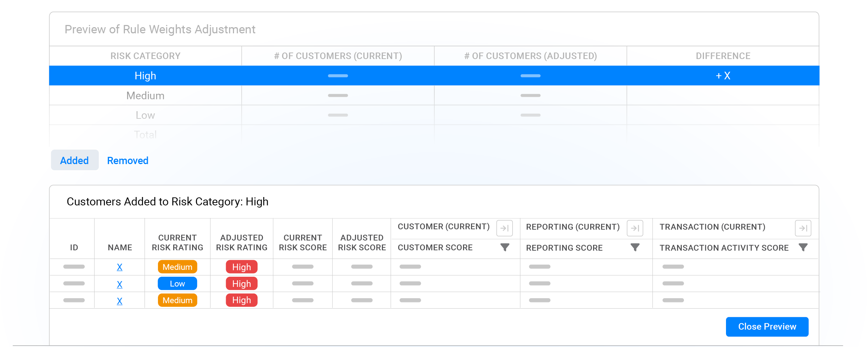Open the first customer name link

click(120, 267)
